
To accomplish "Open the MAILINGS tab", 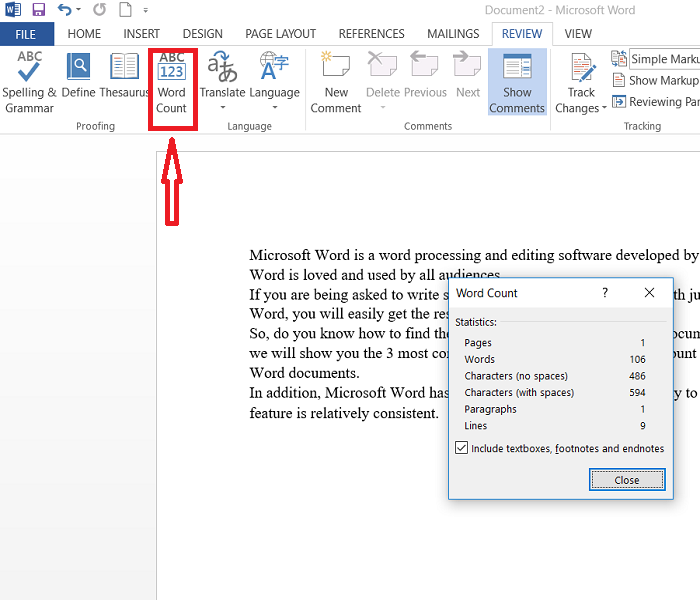I will 453,34.
